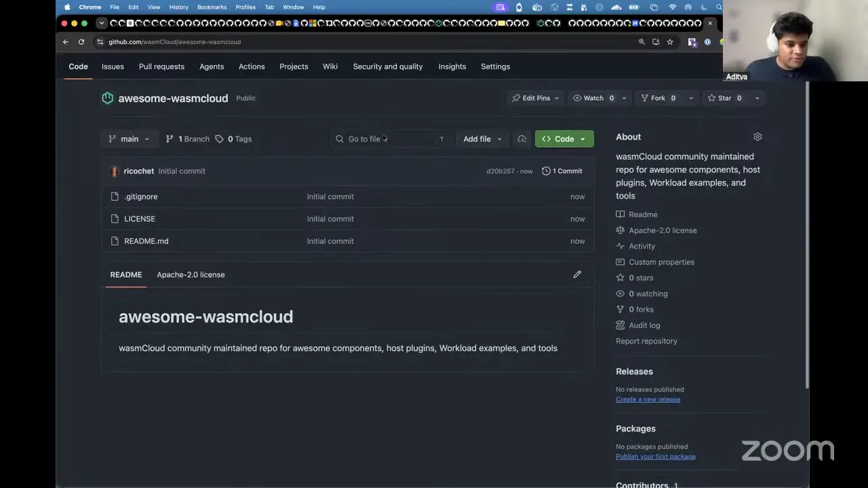Click the ricochet avatar image
Image resolution: width=868 pixels, height=488 pixels.
tap(114, 171)
